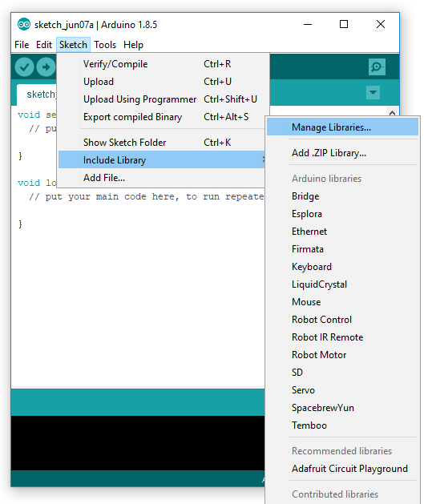432x504 pixels.
Task: Click Add File... menu entry
Action: [x=161, y=178]
